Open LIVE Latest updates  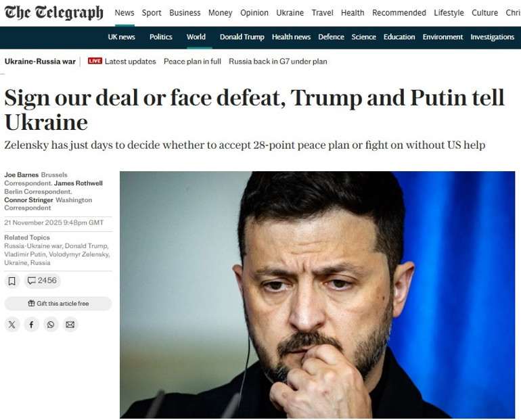click(122, 62)
